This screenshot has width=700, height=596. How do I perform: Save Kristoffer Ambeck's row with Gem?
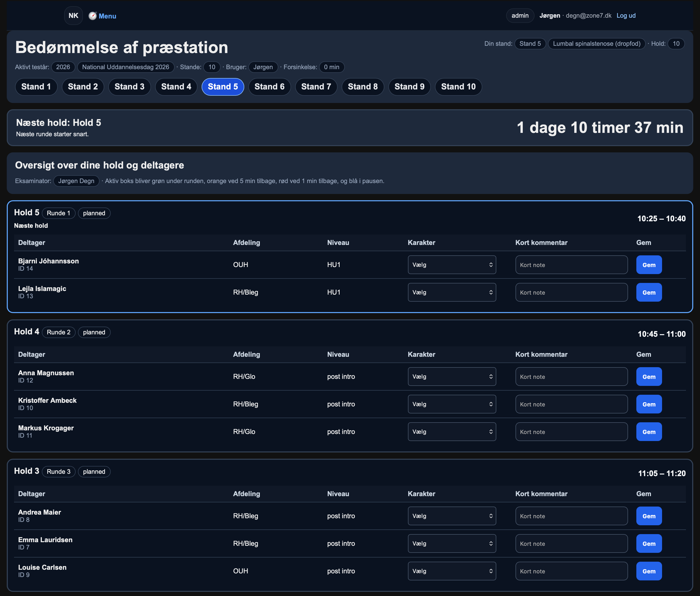click(x=649, y=404)
